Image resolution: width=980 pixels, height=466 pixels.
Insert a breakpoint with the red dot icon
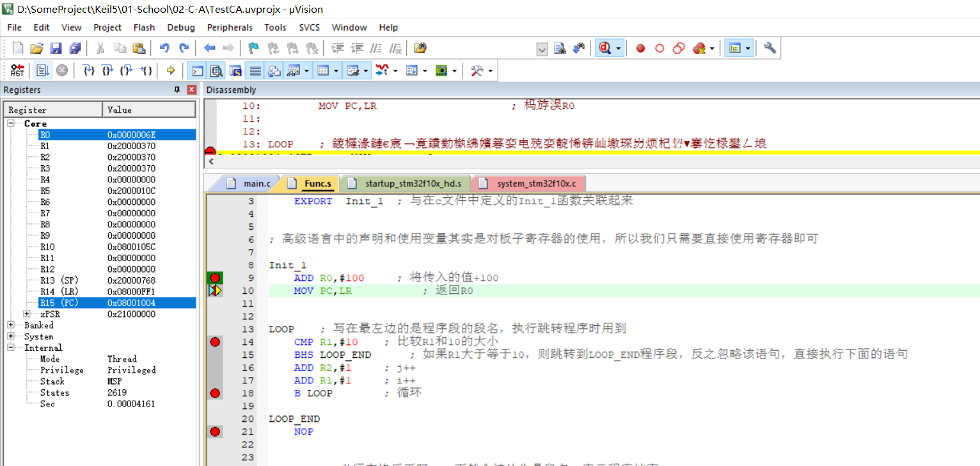click(x=640, y=48)
